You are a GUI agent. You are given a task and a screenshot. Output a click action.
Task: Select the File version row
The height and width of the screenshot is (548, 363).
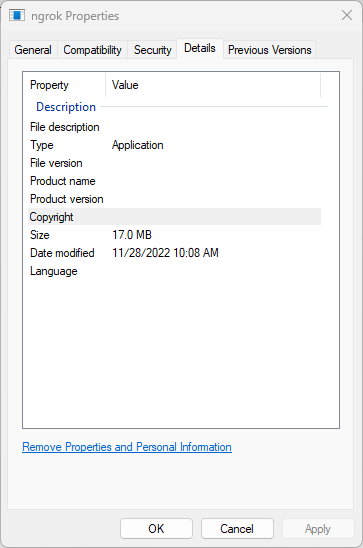point(174,163)
